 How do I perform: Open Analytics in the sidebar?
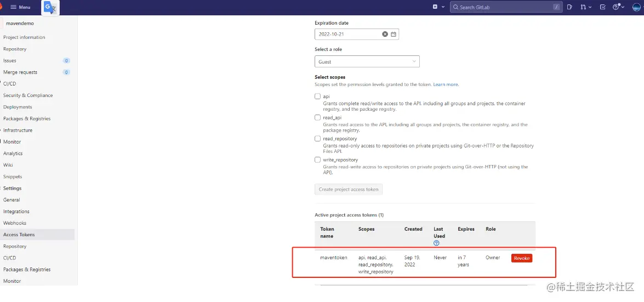click(13, 153)
